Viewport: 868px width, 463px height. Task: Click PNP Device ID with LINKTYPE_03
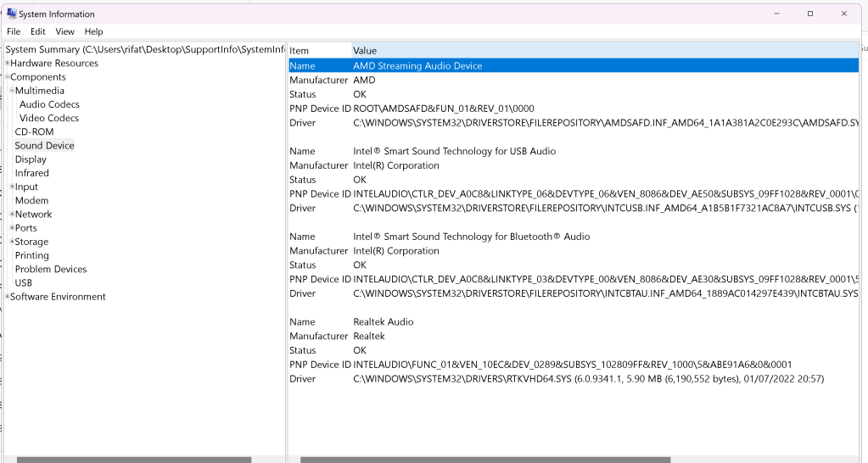click(x=574, y=279)
